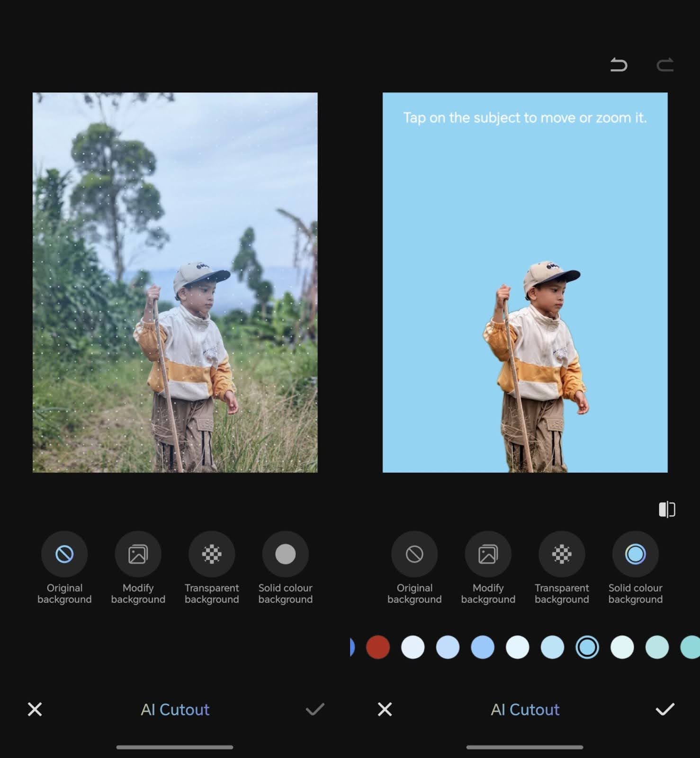Choose the medium periwinkle blue swatch
This screenshot has width=700, height=758.
(x=483, y=647)
